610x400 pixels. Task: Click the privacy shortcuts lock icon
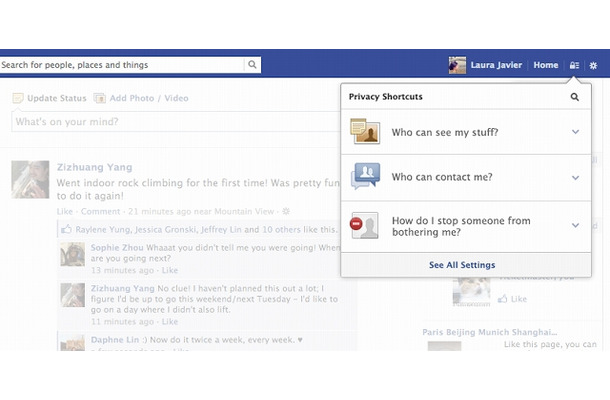(x=574, y=65)
